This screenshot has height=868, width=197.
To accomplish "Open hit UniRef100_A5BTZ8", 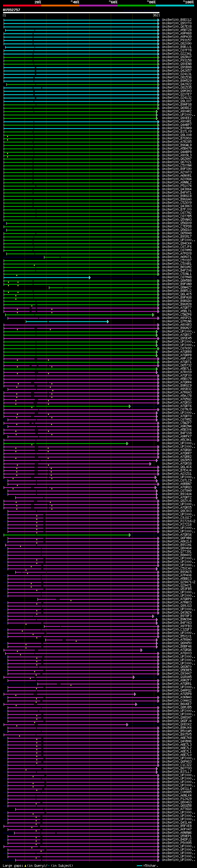I will pyautogui.click(x=176, y=30).
